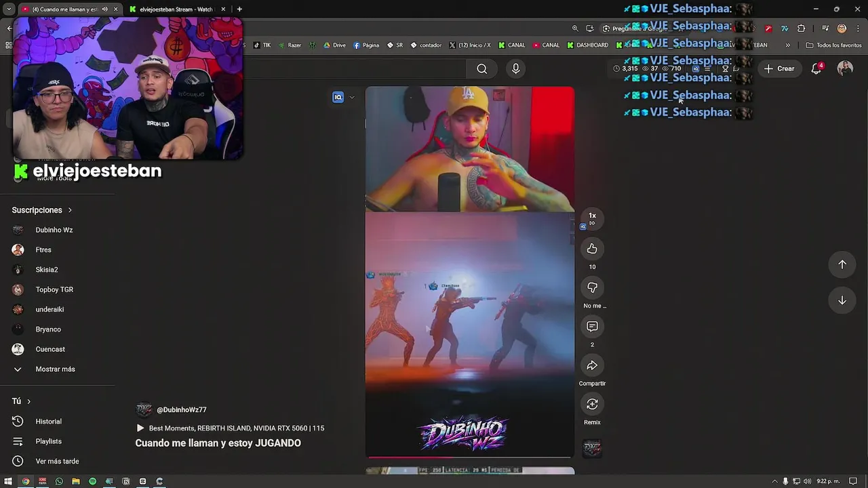
Task: Open the Chrome extensions puzzle icon
Action: [x=801, y=28]
